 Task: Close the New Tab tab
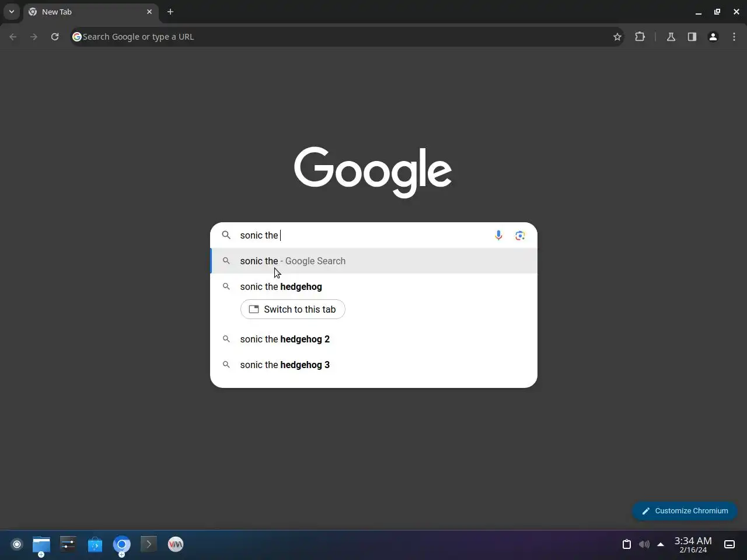pyautogui.click(x=149, y=12)
